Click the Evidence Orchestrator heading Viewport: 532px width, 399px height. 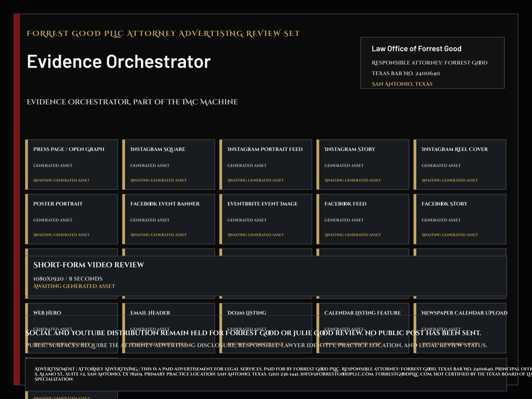[x=119, y=62]
